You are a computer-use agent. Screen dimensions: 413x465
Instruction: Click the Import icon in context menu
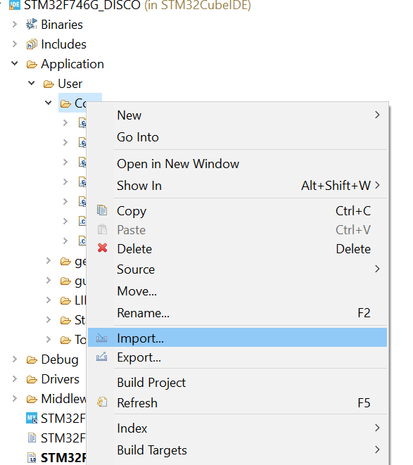tap(102, 338)
